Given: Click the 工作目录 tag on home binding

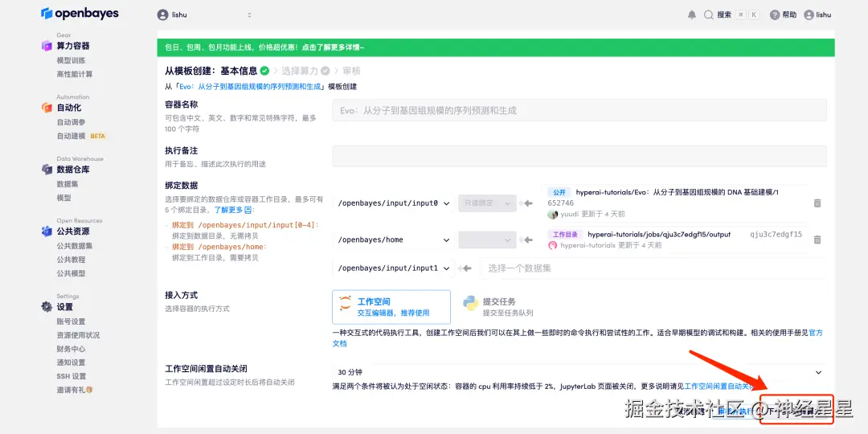Looking at the screenshot, I should tap(565, 234).
